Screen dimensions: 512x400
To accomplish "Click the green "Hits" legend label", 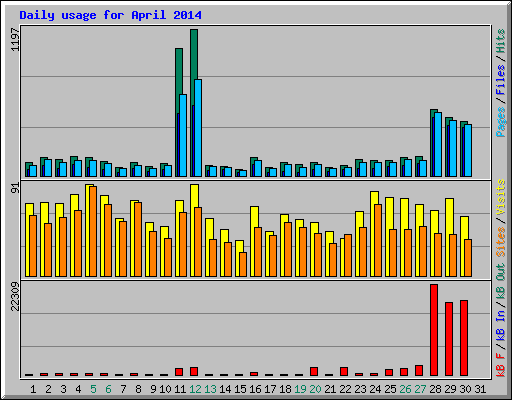I will 500,41.
